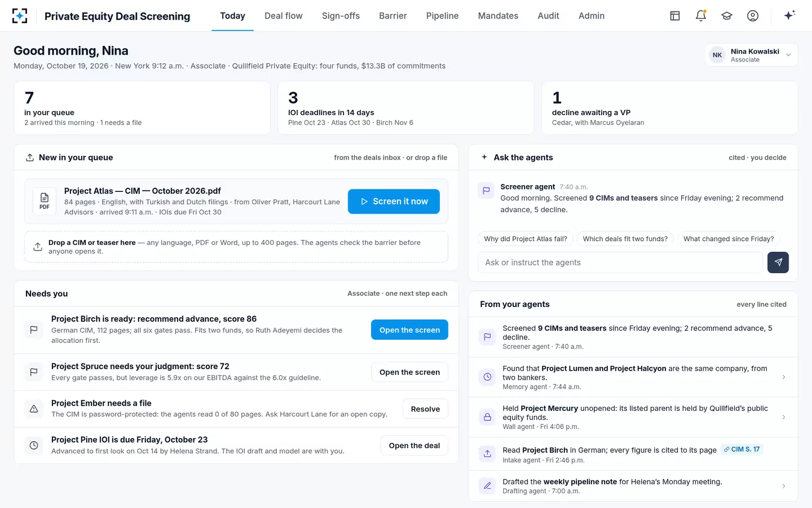Click the flag icon beside Project Birch
This screenshot has height=508, width=812.
tap(34, 330)
